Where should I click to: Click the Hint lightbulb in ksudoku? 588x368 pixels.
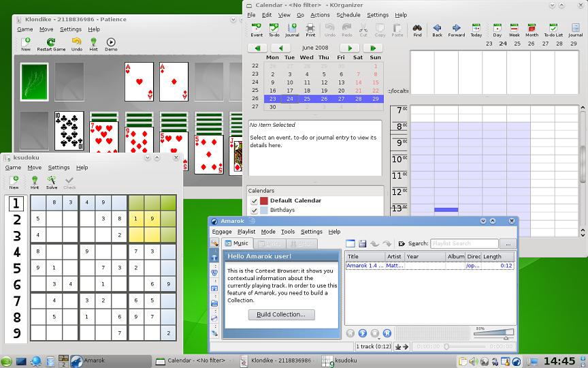coord(35,183)
